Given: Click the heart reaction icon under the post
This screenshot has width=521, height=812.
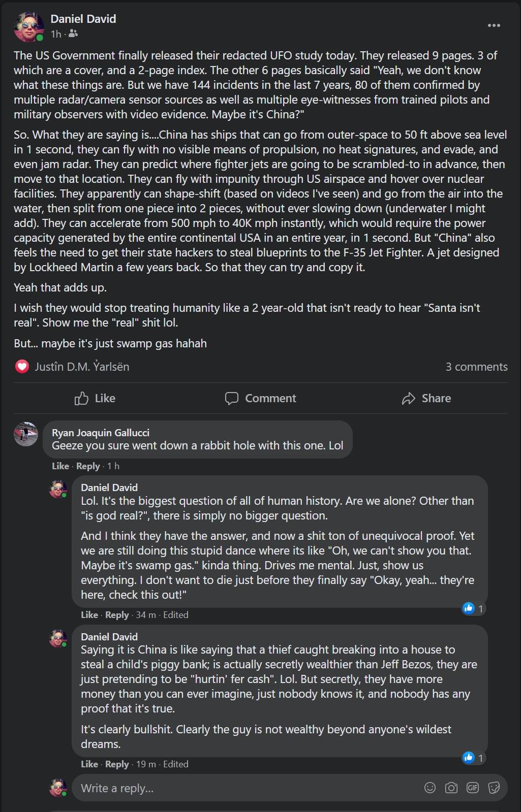Looking at the screenshot, I should coord(22,366).
